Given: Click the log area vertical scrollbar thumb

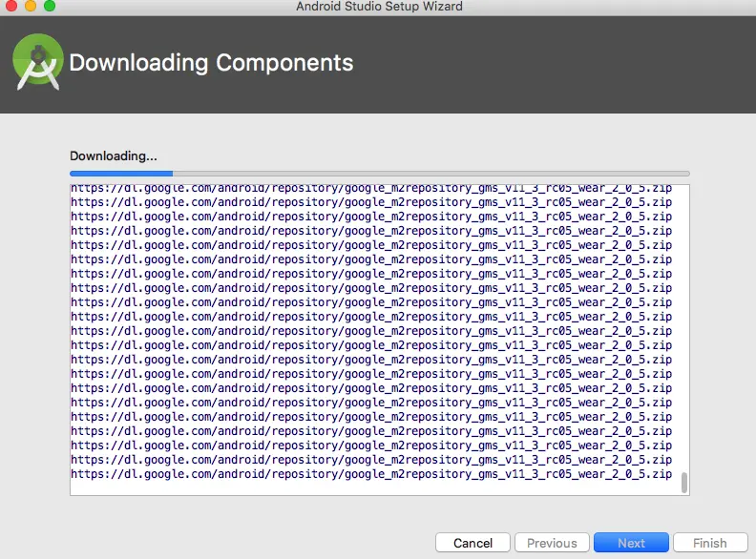Looking at the screenshot, I should pyautogui.click(x=683, y=483).
